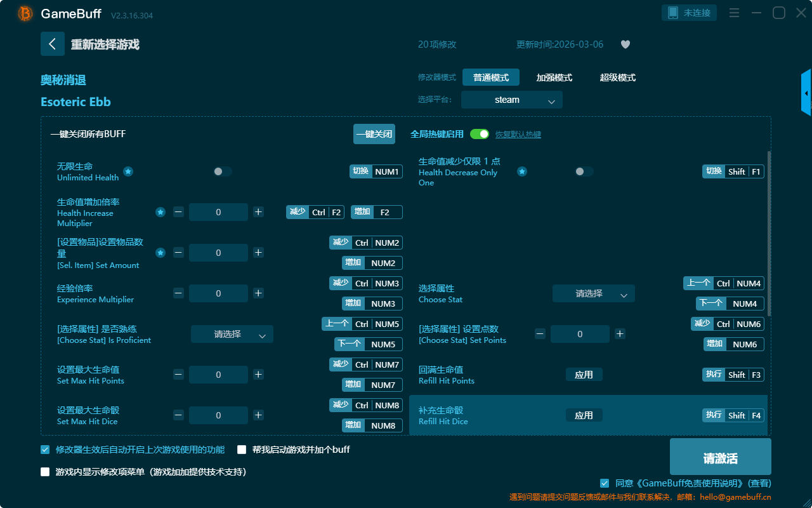Switch to 超级模式 mode tab
The width and height of the screenshot is (812, 508).
(617, 77)
